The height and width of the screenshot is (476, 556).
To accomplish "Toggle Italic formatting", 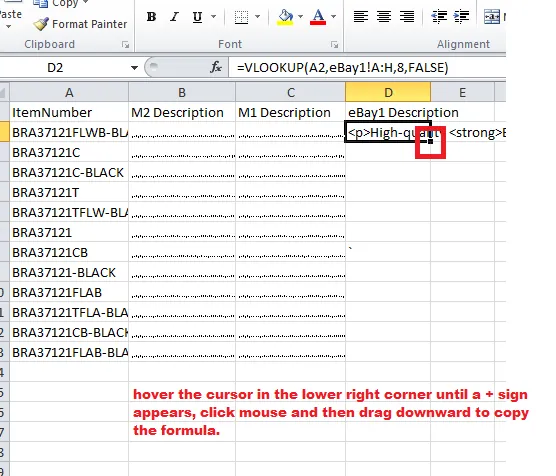I will [174, 17].
